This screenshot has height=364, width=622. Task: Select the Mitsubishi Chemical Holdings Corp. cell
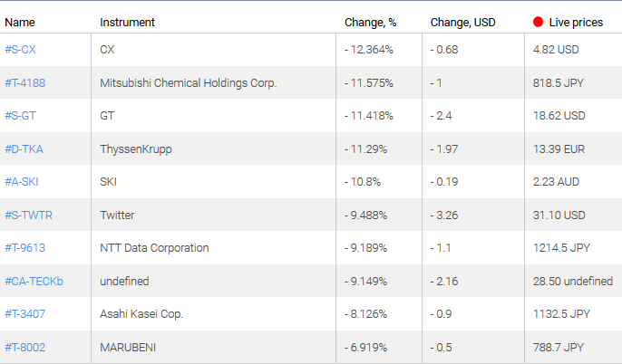(x=188, y=82)
